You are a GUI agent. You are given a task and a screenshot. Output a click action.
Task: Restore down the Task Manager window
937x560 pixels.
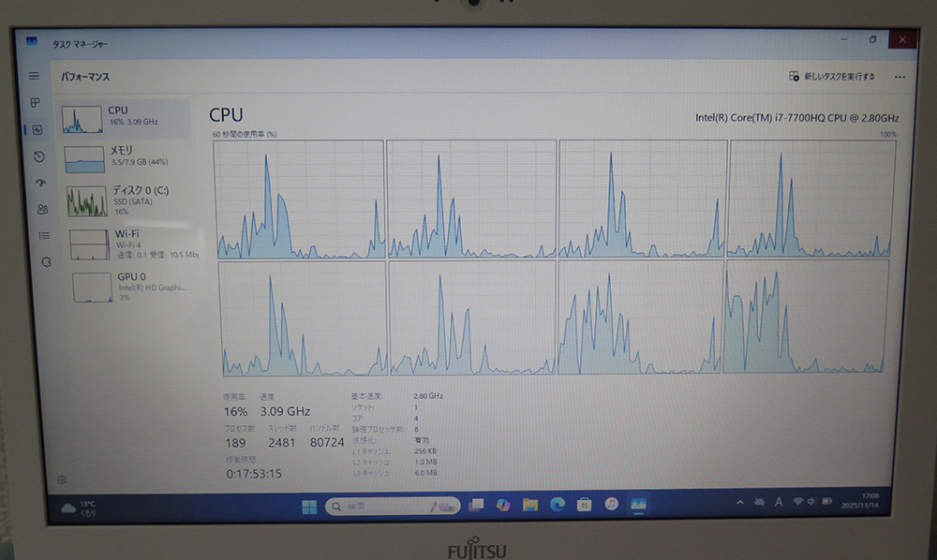pos(873,39)
